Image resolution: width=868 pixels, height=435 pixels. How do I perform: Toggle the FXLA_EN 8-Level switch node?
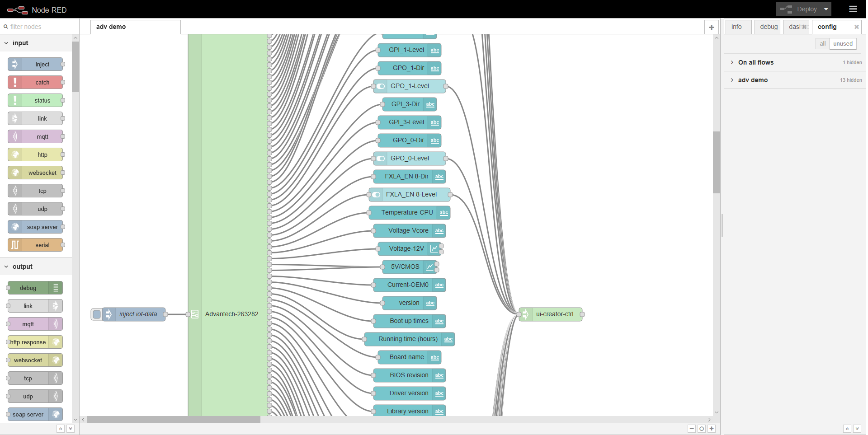point(410,194)
